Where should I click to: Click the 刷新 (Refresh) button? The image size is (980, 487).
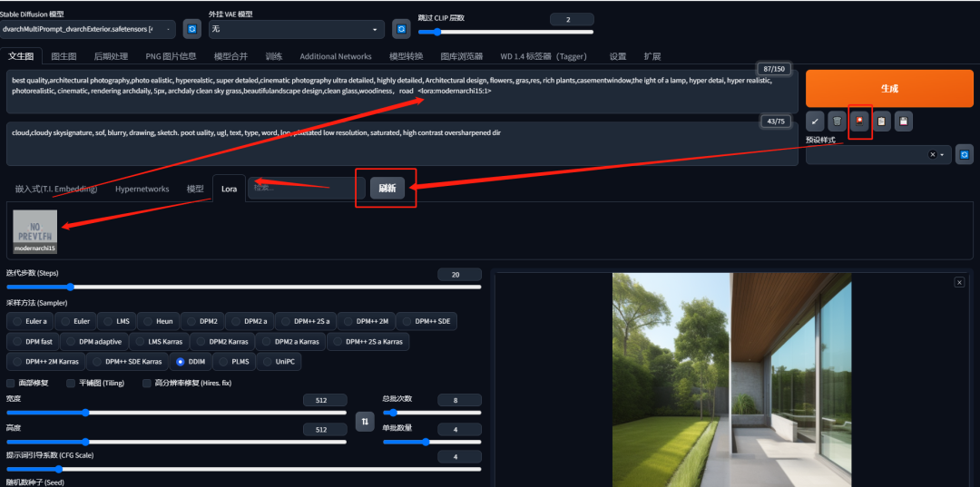point(387,189)
